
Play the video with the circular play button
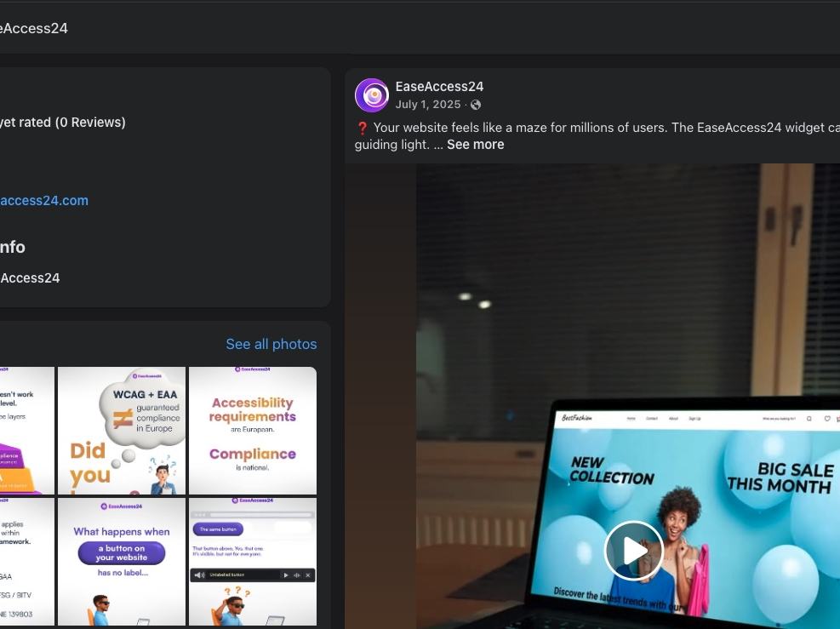tap(634, 550)
